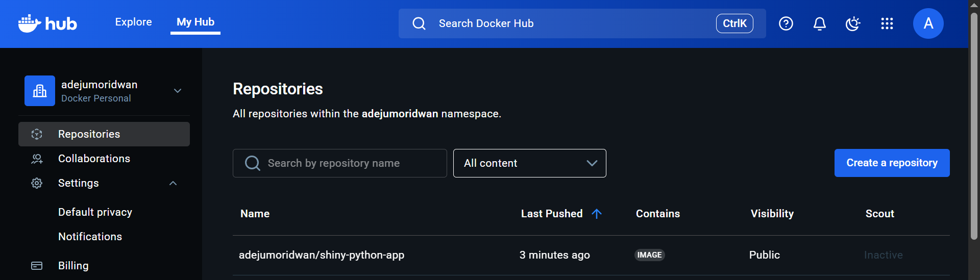Select Repositories in the sidebar
The width and height of the screenshot is (980, 280).
104,134
